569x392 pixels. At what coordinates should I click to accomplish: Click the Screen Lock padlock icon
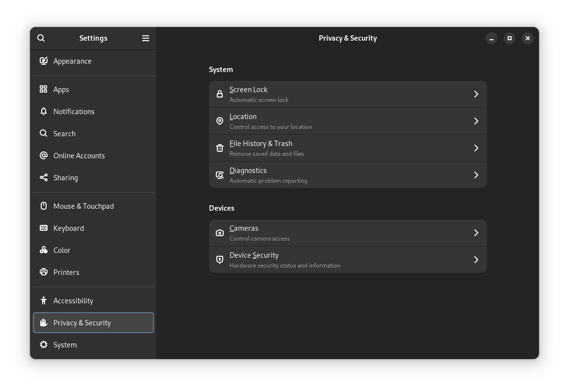219,94
